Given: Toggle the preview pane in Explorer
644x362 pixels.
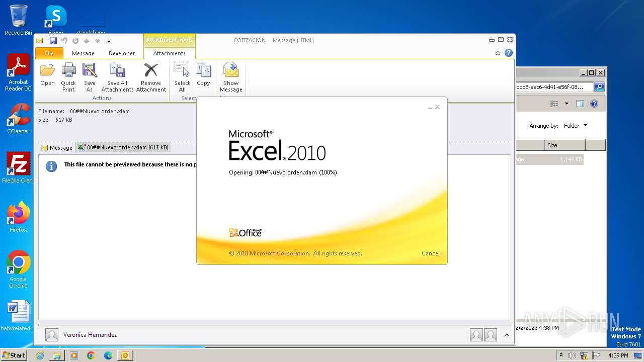Looking at the screenshot, I should pos(580,104).
